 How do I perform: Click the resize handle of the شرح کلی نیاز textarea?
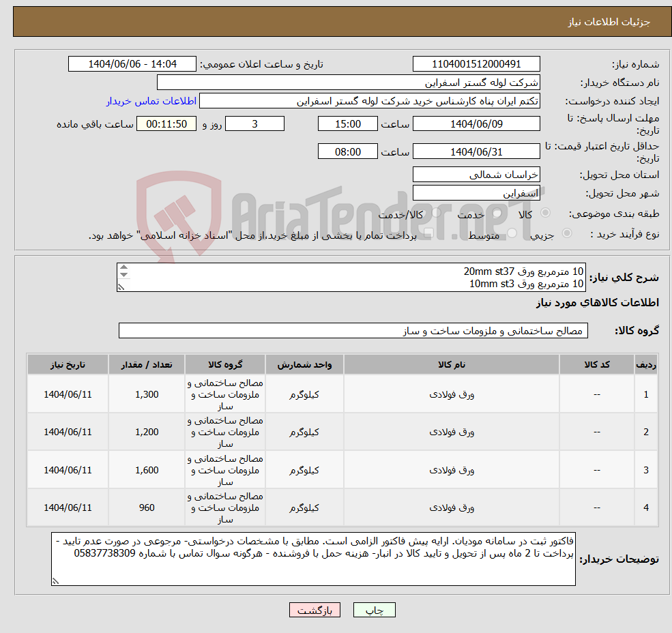point(121,287)
